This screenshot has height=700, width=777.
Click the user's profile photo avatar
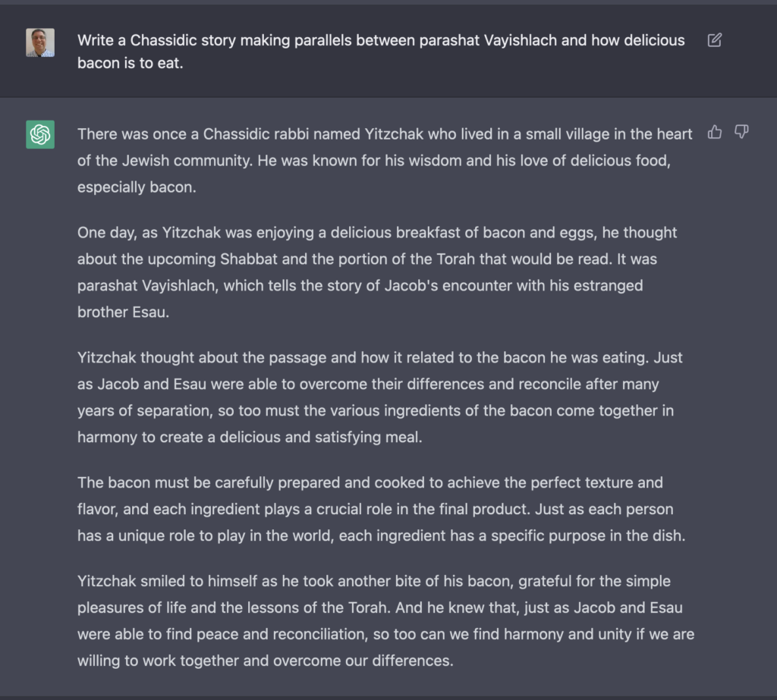40,42
